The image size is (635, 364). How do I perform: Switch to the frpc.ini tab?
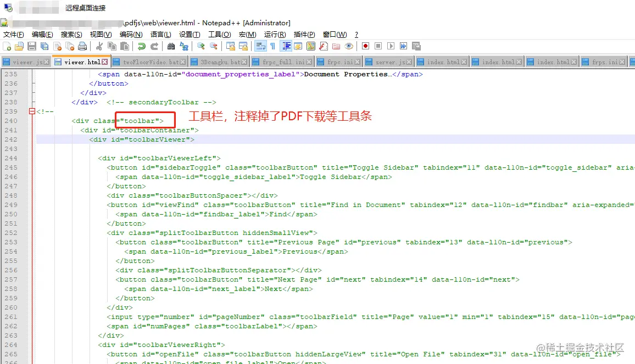click(338, 62)
